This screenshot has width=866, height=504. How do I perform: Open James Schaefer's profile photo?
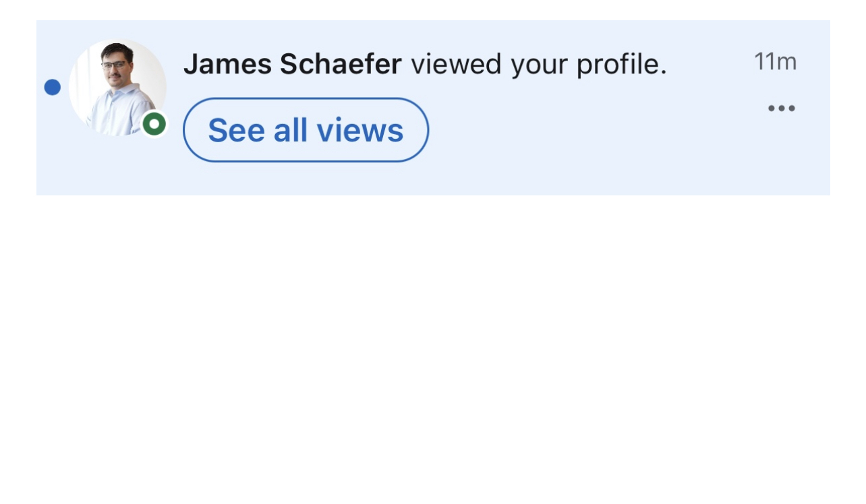(117, 88)
